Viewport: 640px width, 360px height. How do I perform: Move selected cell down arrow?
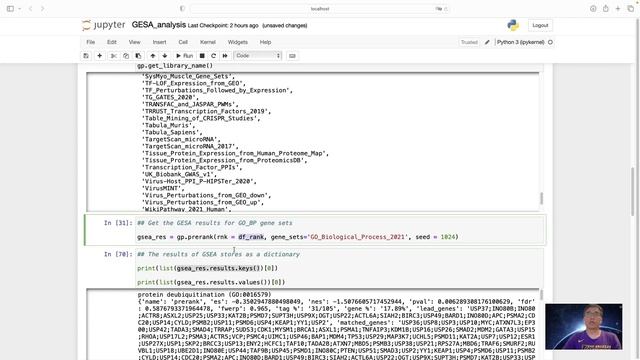[x=164, y=56]
